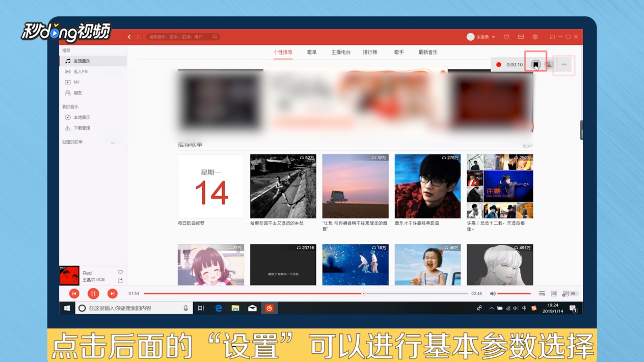Image resolution: width=644 pixels, height=362 pixels.
Task: Click the 更多 link beside 推荐歌单
Action: click(528, 146)
